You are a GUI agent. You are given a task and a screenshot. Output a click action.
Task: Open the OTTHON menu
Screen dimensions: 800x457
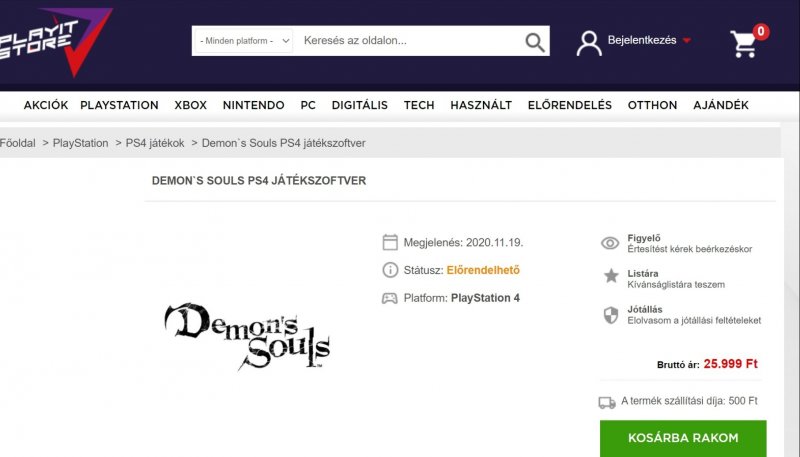coord(652,105)
